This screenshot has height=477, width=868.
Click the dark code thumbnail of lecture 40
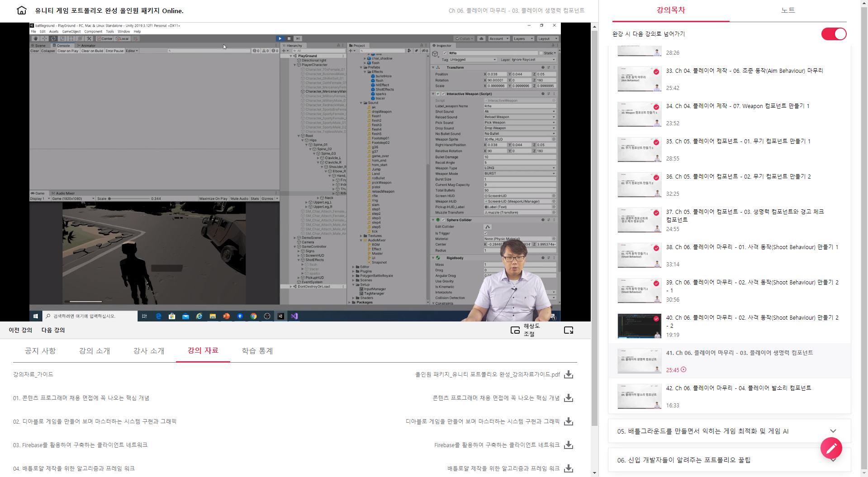[639, 326]
